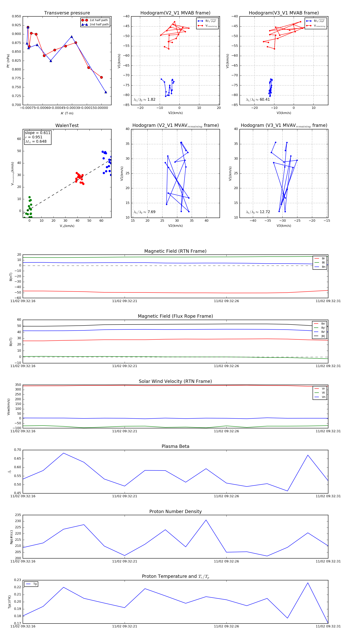Click the λ1/λ2 ≈ 7.69 annotation
The height and width of the screenshot is (644, 351).
[x=144, y=212]
